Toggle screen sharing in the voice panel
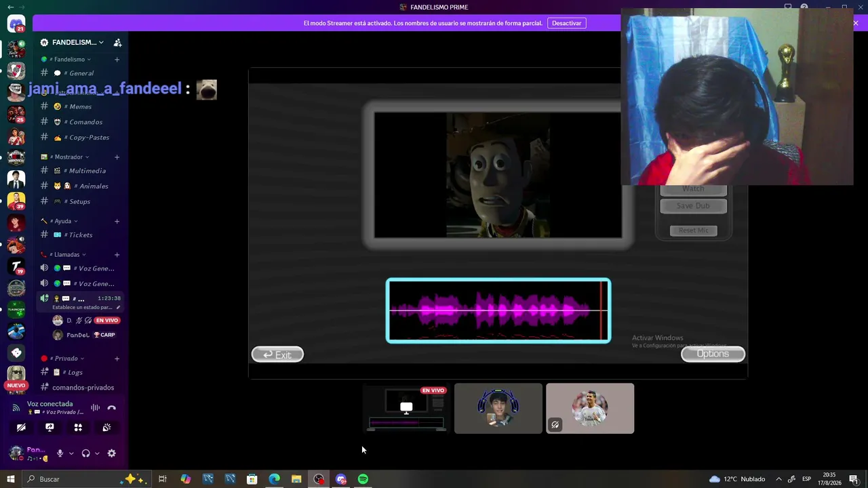This screenshot has width=868, height=488. click(50, 428)
